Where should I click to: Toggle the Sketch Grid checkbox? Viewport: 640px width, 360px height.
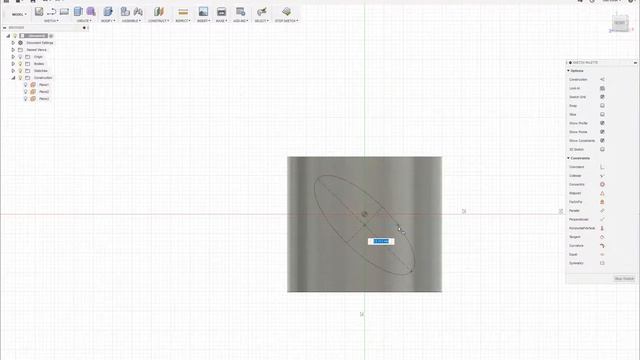click(x=602, y=97)
